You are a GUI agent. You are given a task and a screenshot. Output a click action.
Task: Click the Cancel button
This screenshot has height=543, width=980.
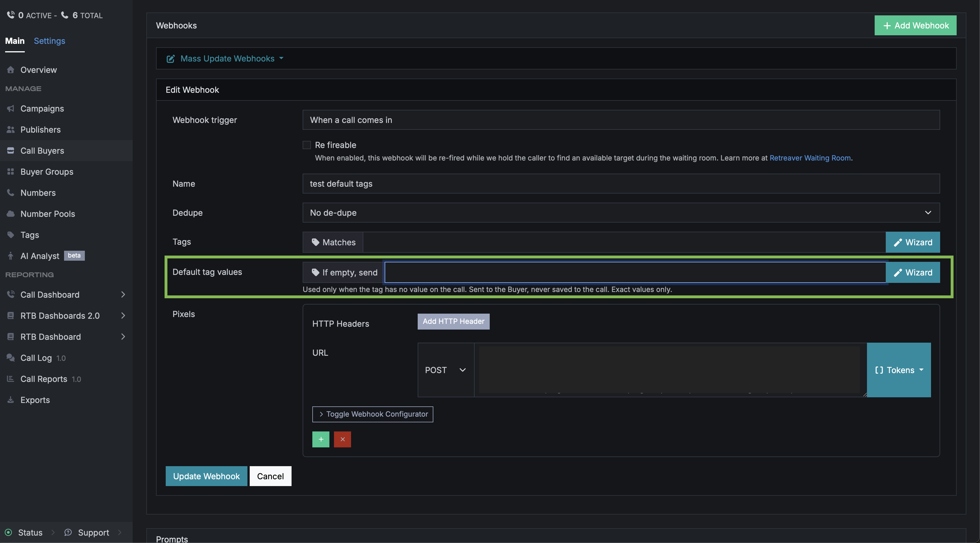coord(270,476)
